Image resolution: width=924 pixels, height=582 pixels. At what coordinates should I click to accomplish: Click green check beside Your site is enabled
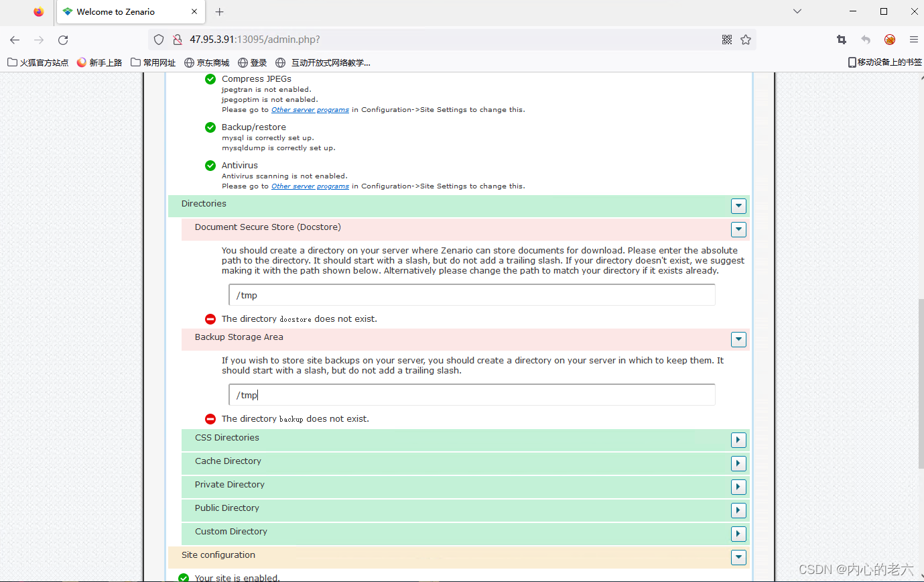click(x=184, y=578)
